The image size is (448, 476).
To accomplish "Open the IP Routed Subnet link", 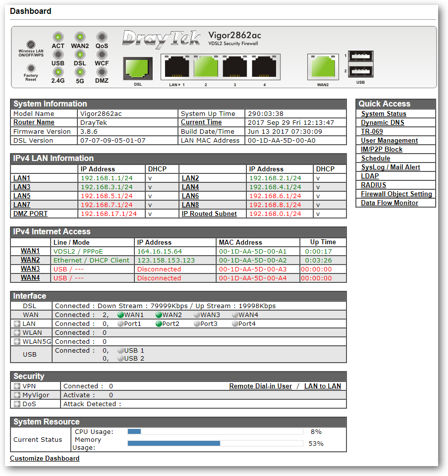I will [209, 213].
